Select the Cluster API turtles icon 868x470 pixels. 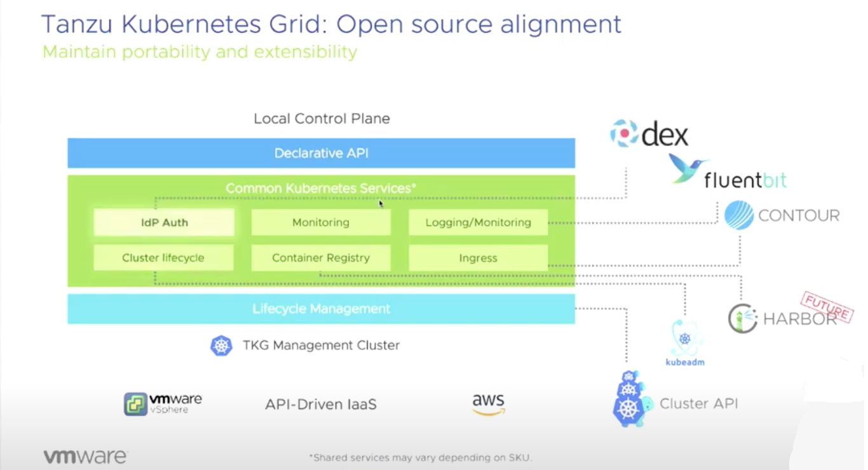pos(629,399)
